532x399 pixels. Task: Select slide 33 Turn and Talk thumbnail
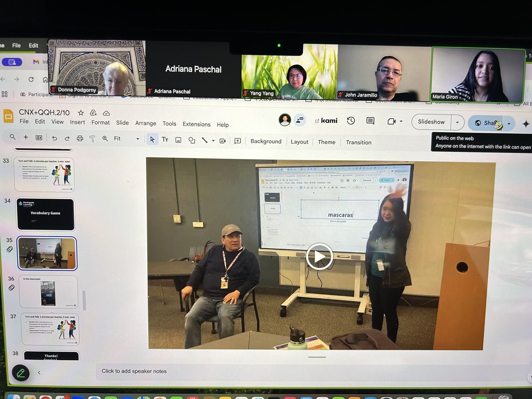pos(44,174)
